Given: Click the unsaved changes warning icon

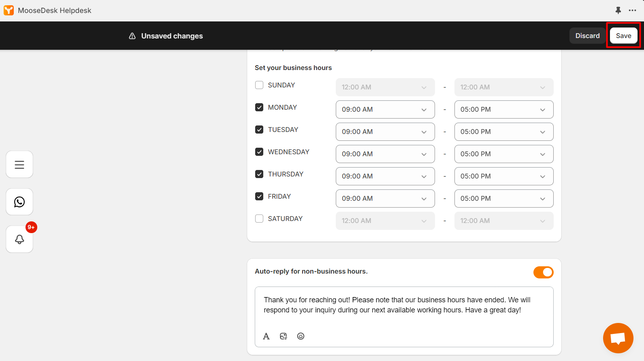Looking at the screenshot, I should [x=132, y=36].
